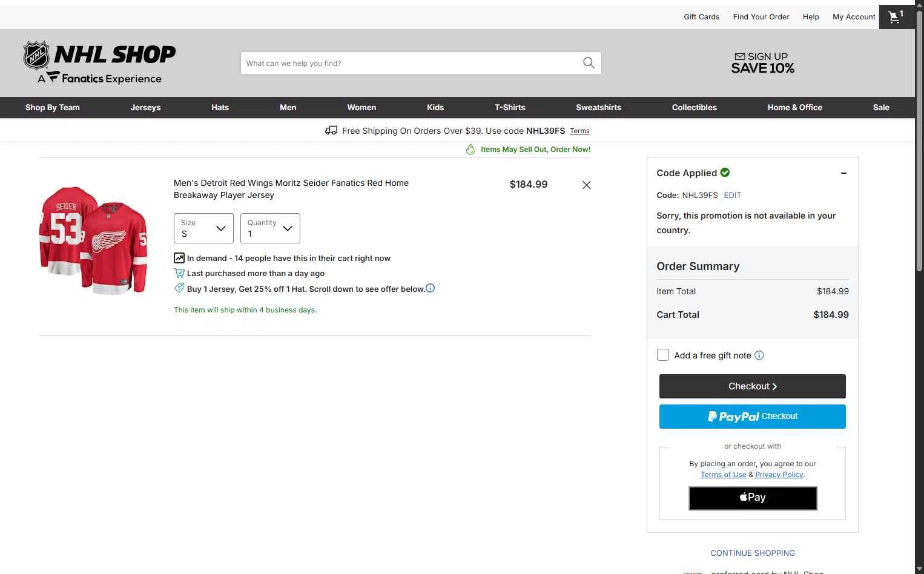924x574 pixels.
Task: Edit the promo code NHL39FS
Action: point(733,195)
